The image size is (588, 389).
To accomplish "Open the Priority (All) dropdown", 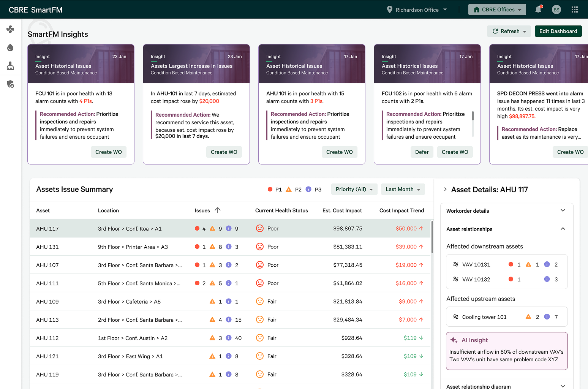I will pos(354,189).
